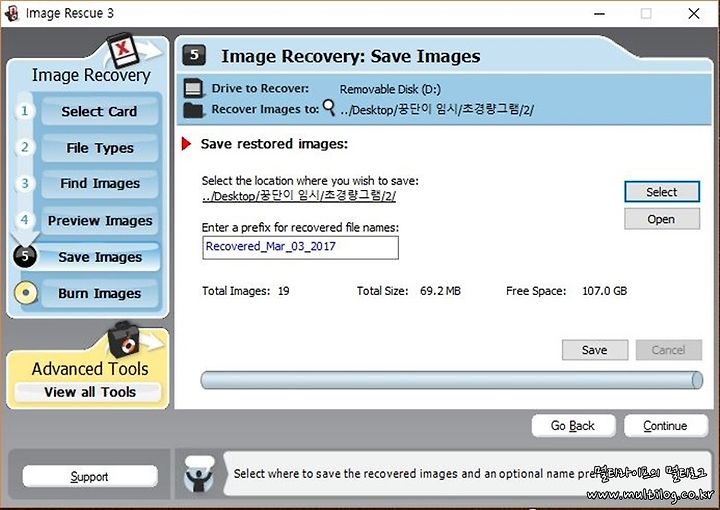Click step 3 number badge
The image size is (720, 510).
pos(24,183)
